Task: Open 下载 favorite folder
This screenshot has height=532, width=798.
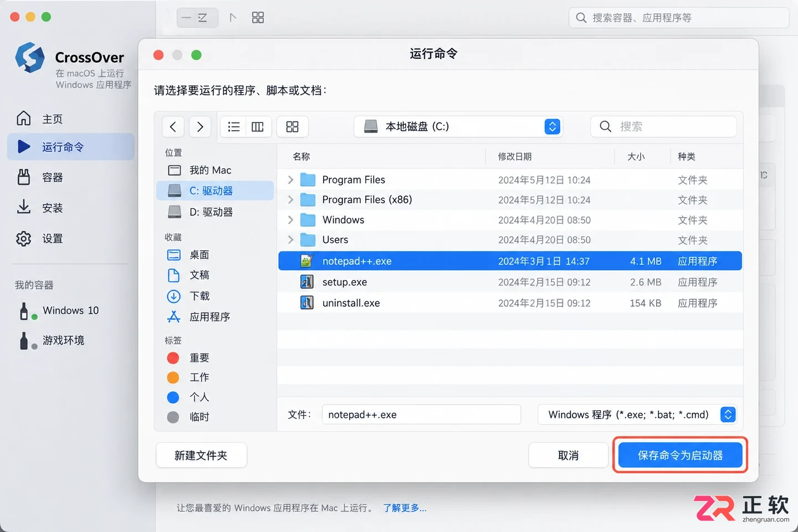Action: [x=215, y=296]
